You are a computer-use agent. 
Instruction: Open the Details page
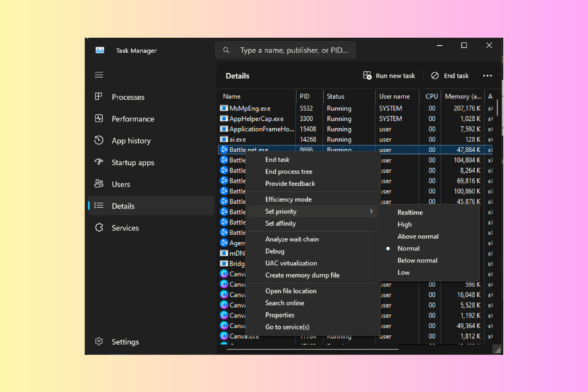(151, 206)
